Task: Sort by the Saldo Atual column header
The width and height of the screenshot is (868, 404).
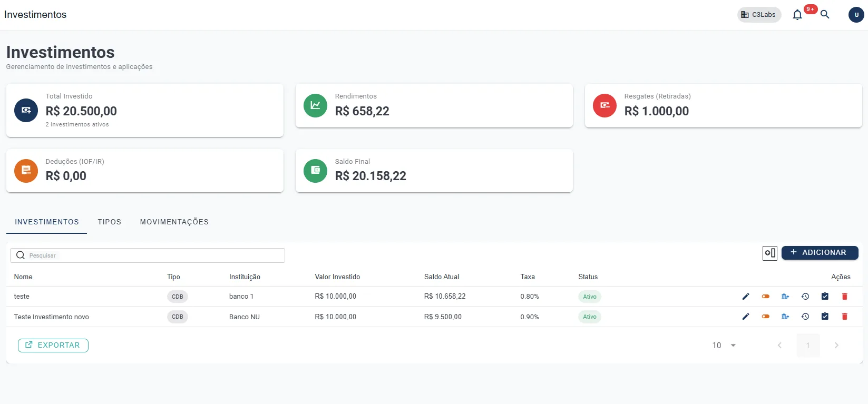Action: click(x=442, y=277)
